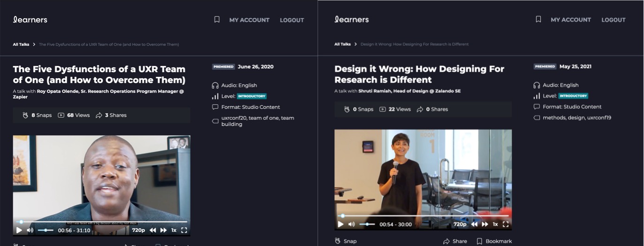The image size is (644, 246).
Task: Click the Share arrow icon below Design it Wrong video
Action: click(x=446, y=241)
